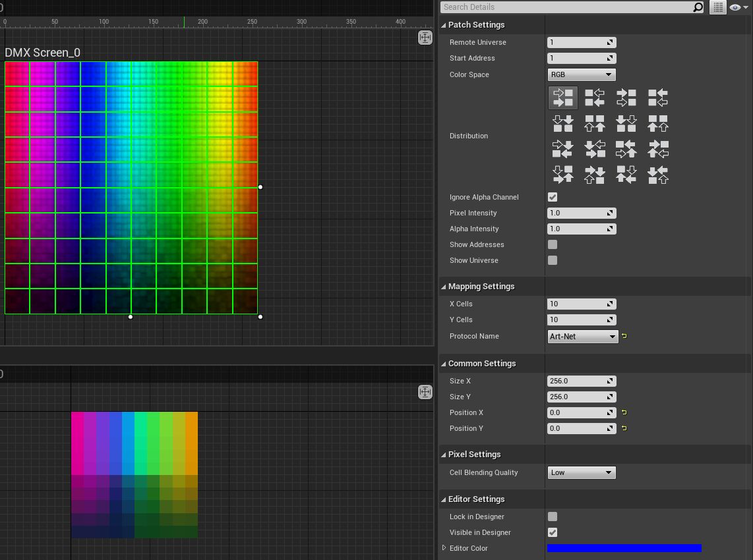Click the blue Editor Color swatch
This screenshot has width=753, height=560.
point(624,547)
